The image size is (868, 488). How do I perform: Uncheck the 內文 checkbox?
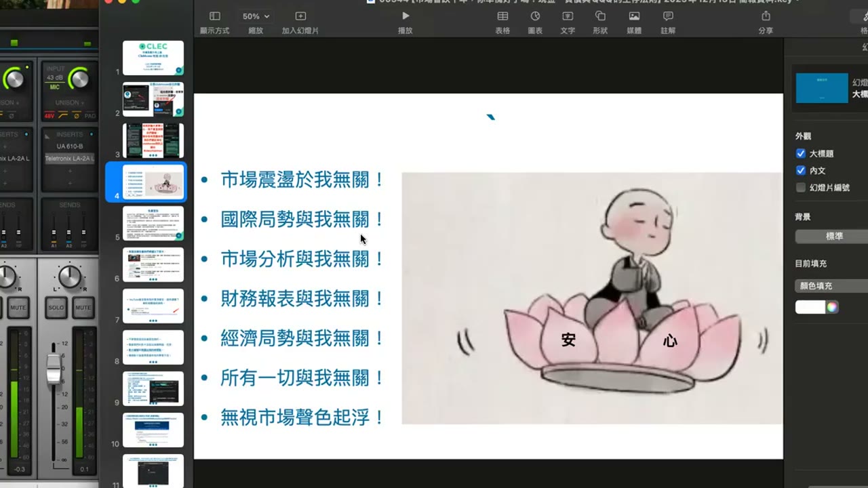801,171
